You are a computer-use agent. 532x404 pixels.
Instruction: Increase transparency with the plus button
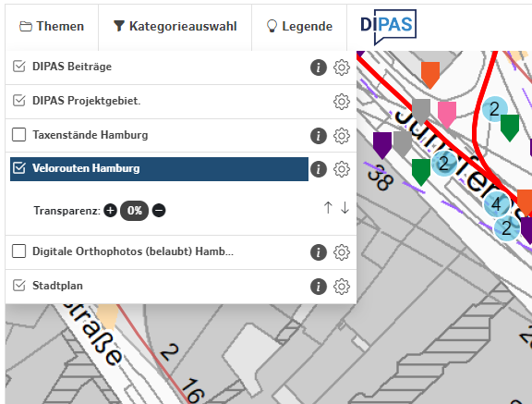coord(110,211)
